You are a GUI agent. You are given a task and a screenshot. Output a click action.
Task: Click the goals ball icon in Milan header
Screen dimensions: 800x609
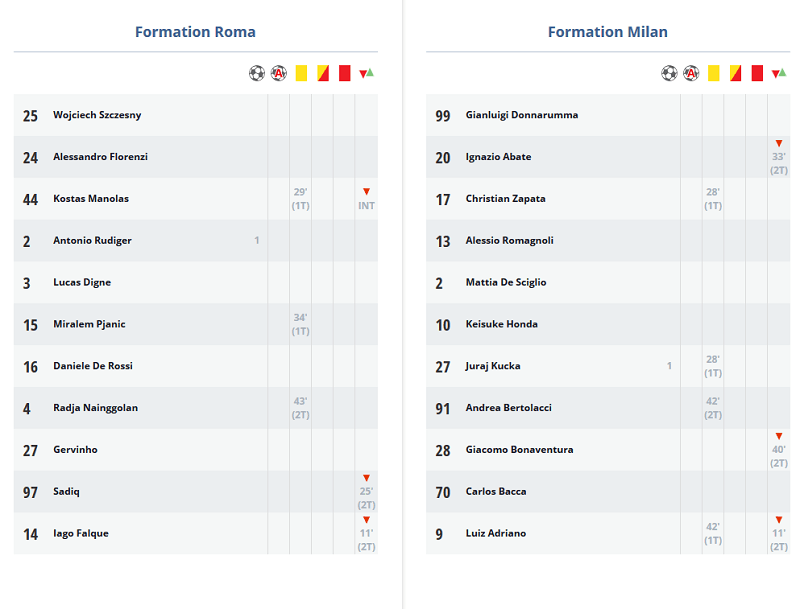click(669, 73)
